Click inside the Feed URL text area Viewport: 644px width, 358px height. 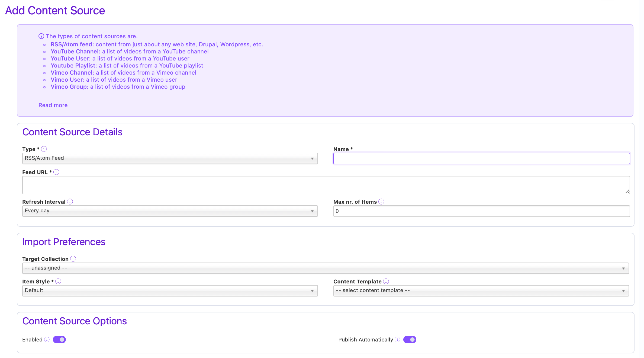(x=326, y=185)
